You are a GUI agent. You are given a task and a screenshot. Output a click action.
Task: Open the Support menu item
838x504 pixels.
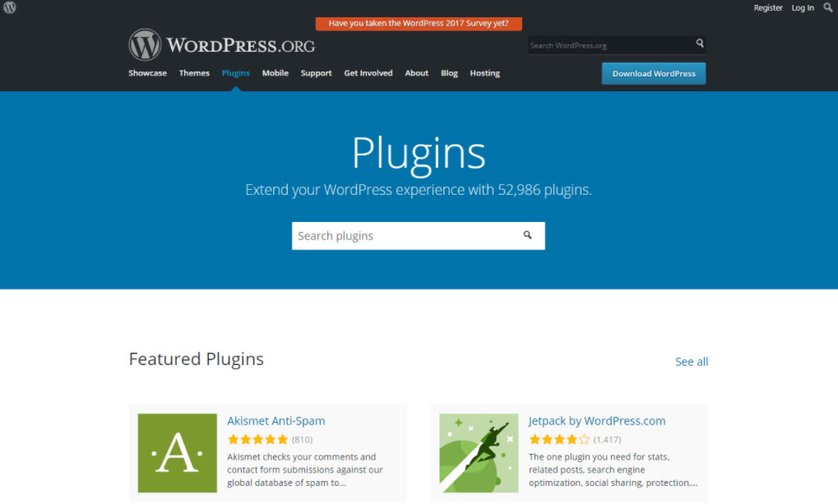tap(317, 73)
